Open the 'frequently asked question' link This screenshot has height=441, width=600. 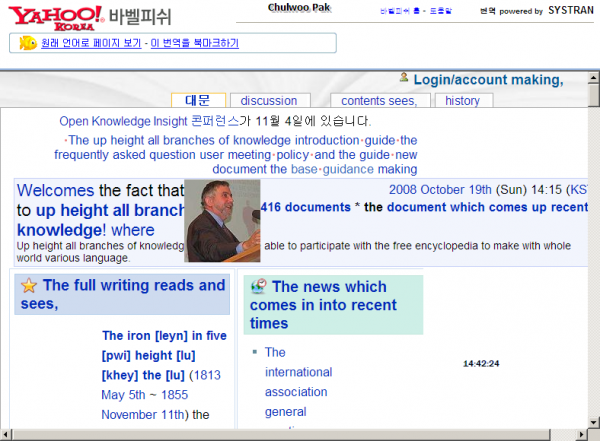pos(125,155)
